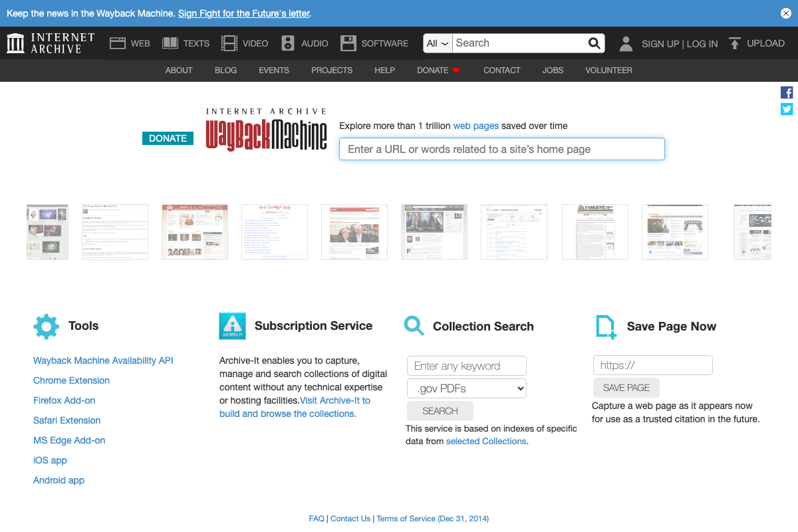Open the Texts book icon
The width and height of the screenshot is (798, 532).
[x=170, y=43]
